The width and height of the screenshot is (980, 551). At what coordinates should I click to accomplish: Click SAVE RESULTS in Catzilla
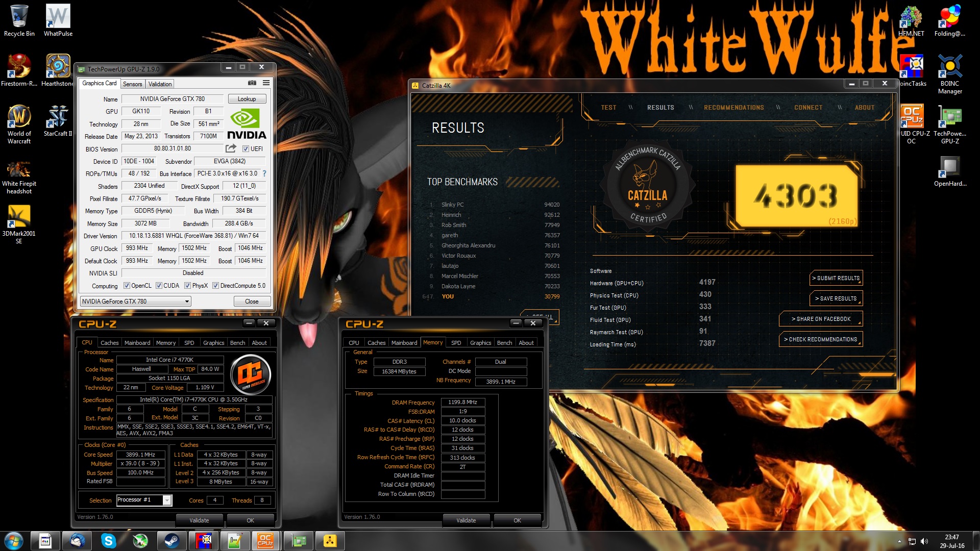[x=836, y=298]
